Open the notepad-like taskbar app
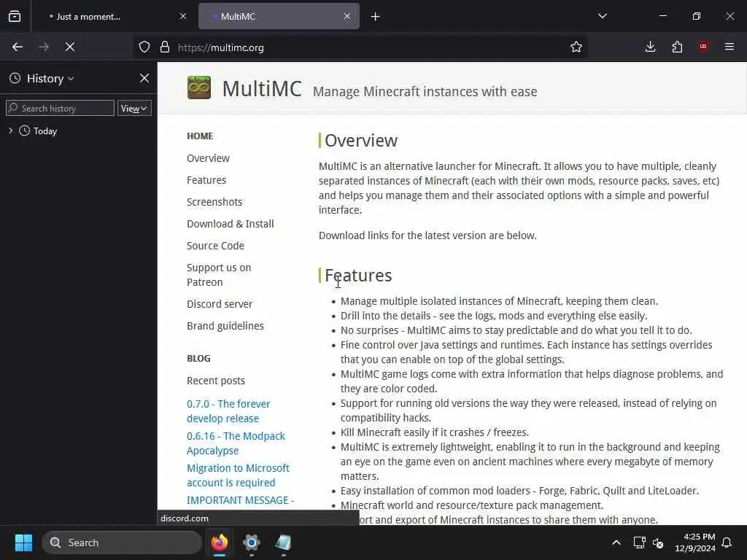747x560 pixels. 283,542
